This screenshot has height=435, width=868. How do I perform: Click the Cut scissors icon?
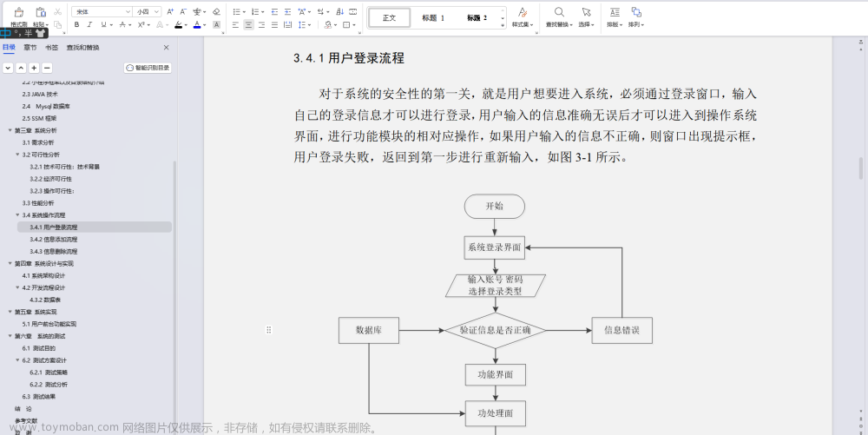click(57, 11)
